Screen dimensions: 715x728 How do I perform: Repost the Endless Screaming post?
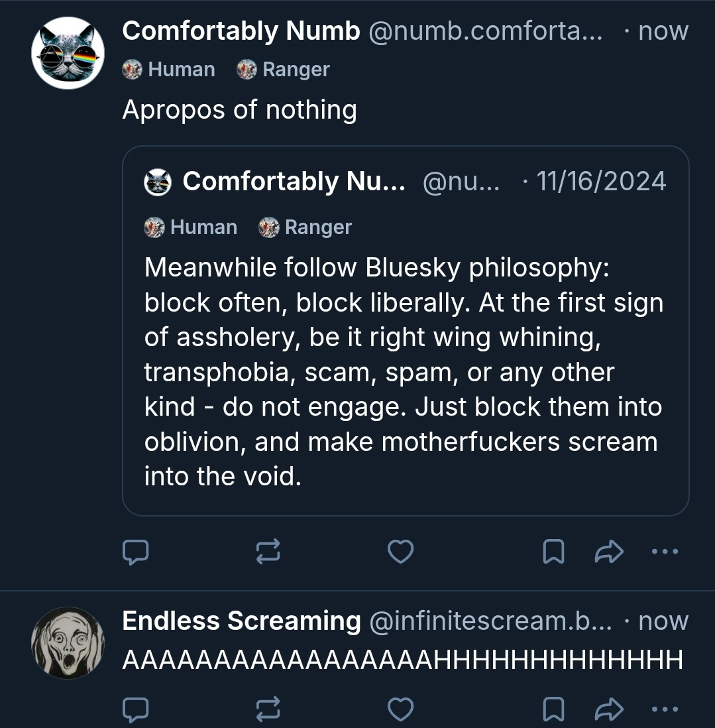point(268,709)
